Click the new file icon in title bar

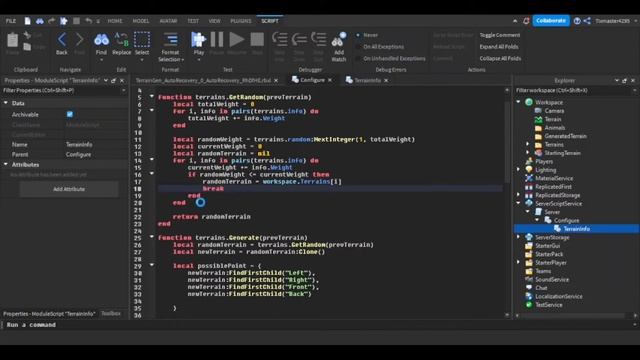27,21
